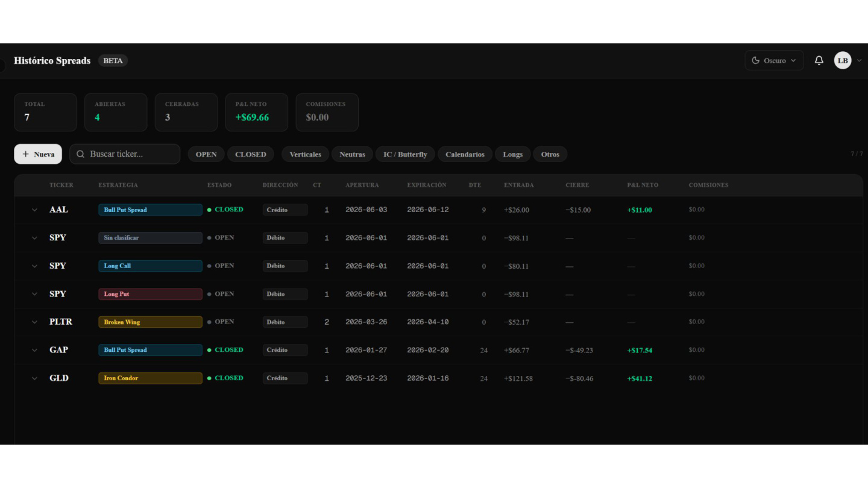Click the GAP Bull Put Spread tag
The height and width of the screenshot is (488, 868).
coord(150,350)
